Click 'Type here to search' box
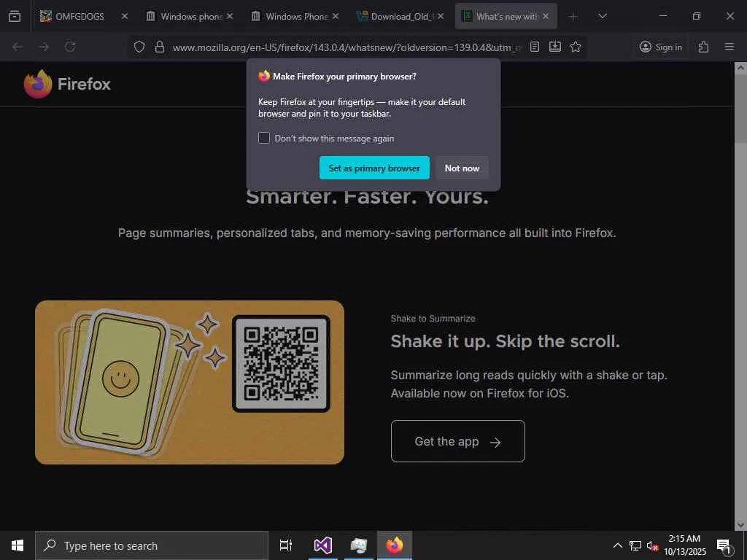The width and height of the screenshot is (747, 560). click(x=152, y=545)
